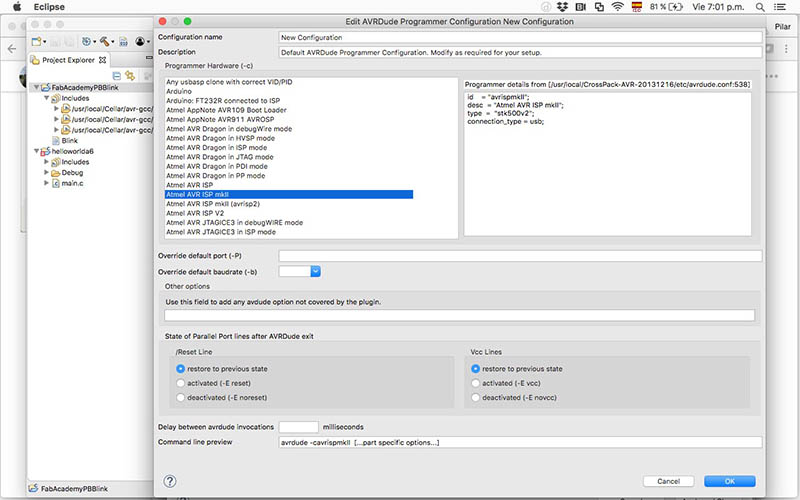Select Vcc Lines deactivated (-E novcc)
This screenshot has height=500, width=800.
[476, 397]
